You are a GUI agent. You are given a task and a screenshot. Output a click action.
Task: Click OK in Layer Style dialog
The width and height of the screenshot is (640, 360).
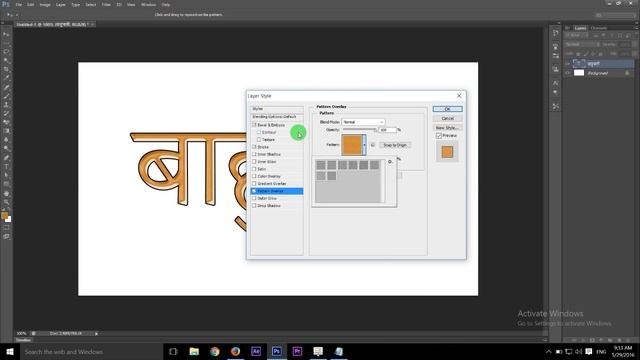pos(447,109)
